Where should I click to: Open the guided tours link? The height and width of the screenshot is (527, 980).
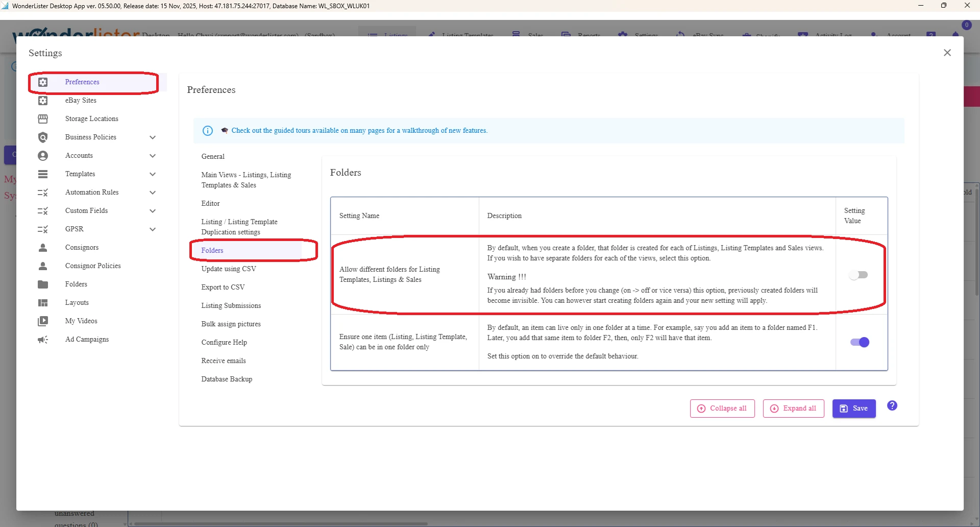pos(359,131)
